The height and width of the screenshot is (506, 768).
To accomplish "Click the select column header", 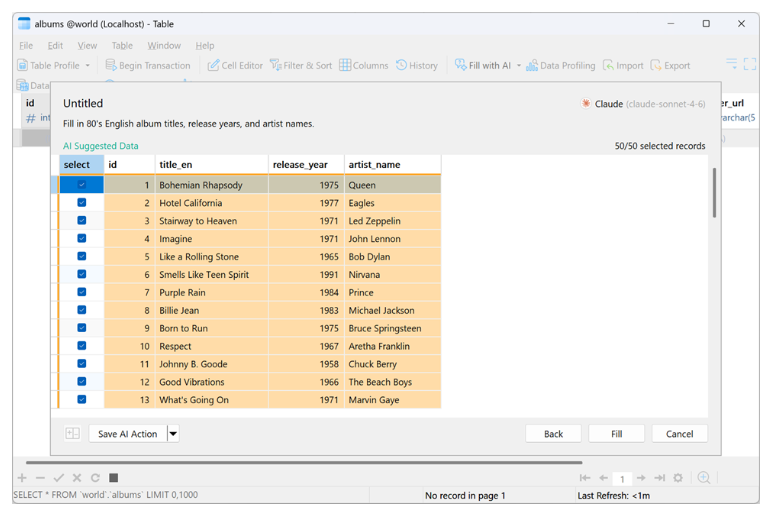I will pyautogui.click(x=82, y=165).
